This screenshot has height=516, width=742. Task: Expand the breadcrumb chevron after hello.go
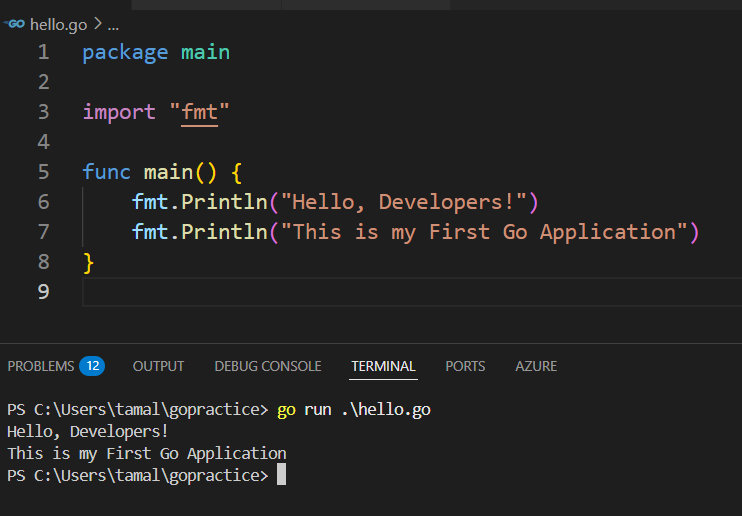pyautogui.click(x=97, y=24)
